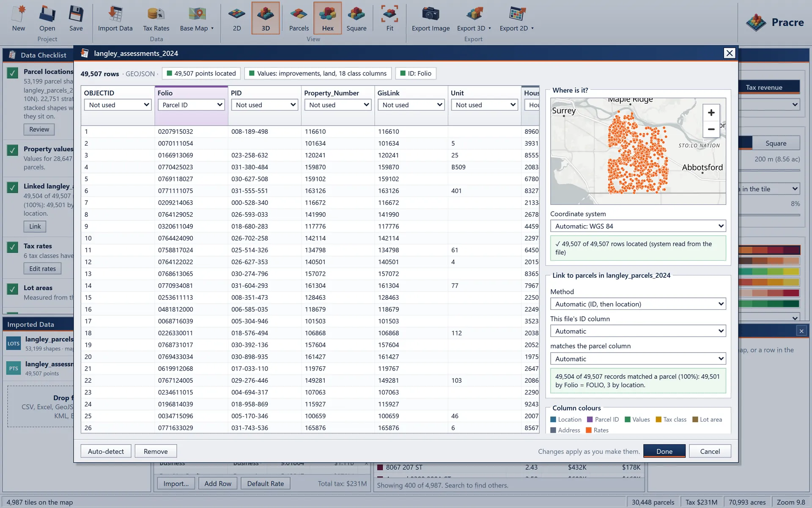Click the Import... button
The width and height of the screenshot is (812, 508).
pyautogui.click(x=176, y=483)
